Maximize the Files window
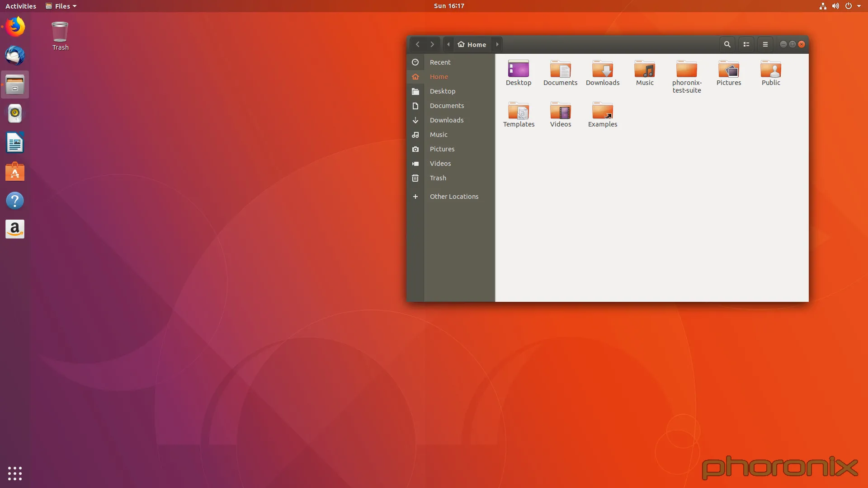 tap(793, 44)
